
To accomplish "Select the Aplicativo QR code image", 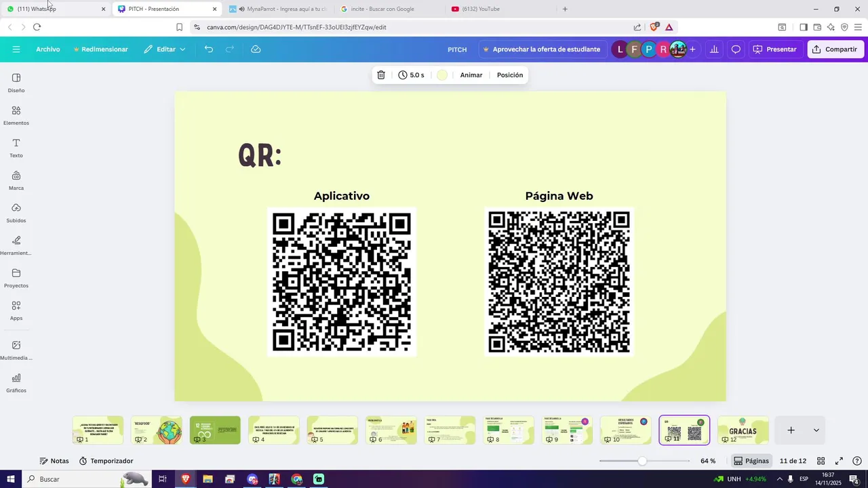I will coord(342,282).
